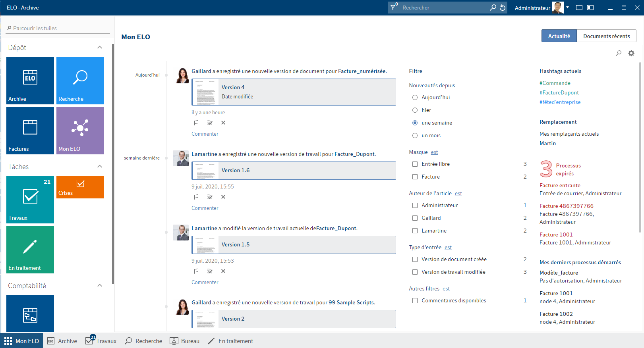Open the feed settings gear
The image size is (644, 348).
pos(631,53)
